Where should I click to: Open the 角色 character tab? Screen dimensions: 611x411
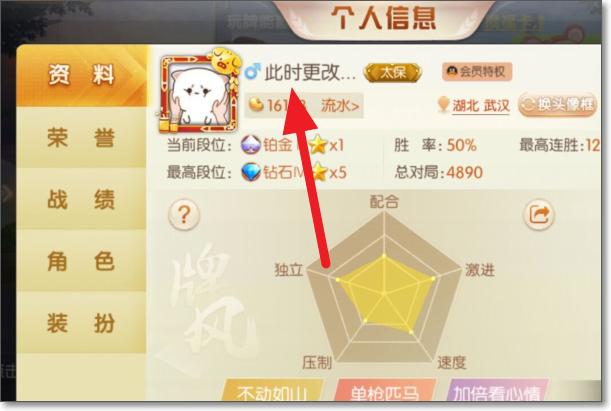pyautogui.click(x=81, y=261)
